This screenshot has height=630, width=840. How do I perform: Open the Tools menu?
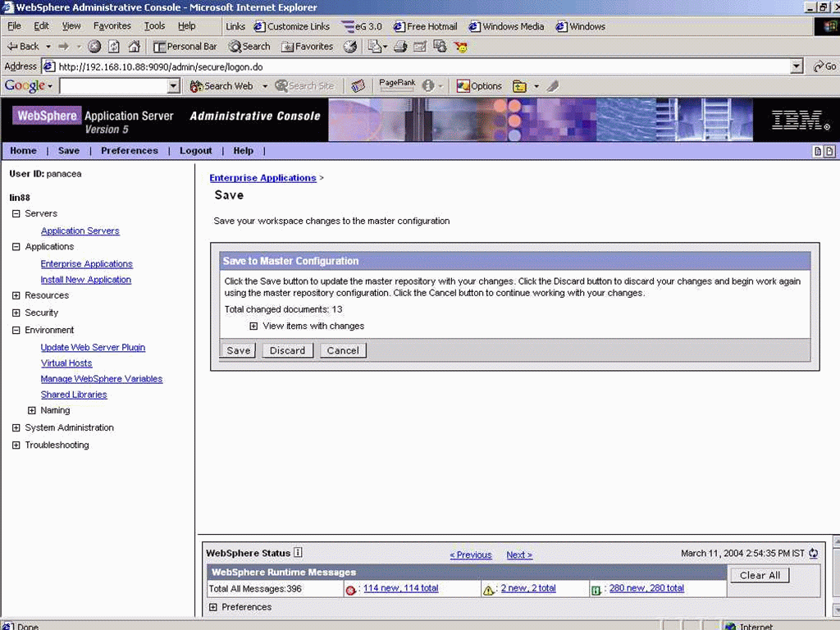click(x=154, y=25)
